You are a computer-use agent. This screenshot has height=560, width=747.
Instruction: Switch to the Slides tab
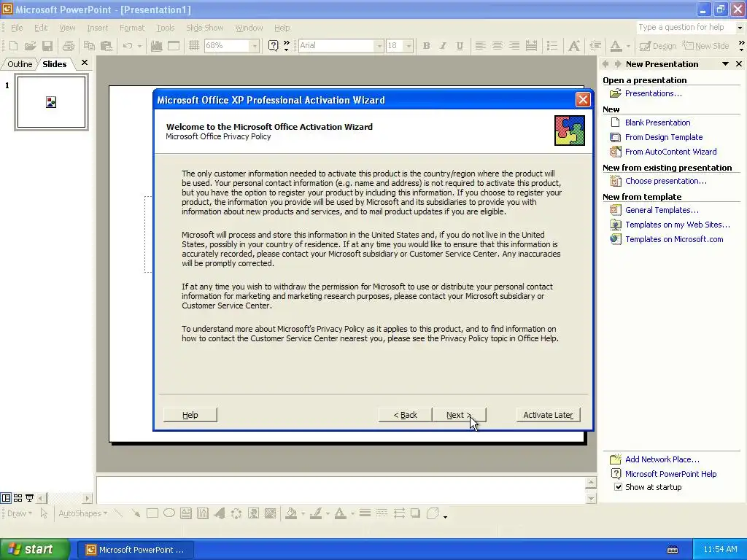coord(54,64)
